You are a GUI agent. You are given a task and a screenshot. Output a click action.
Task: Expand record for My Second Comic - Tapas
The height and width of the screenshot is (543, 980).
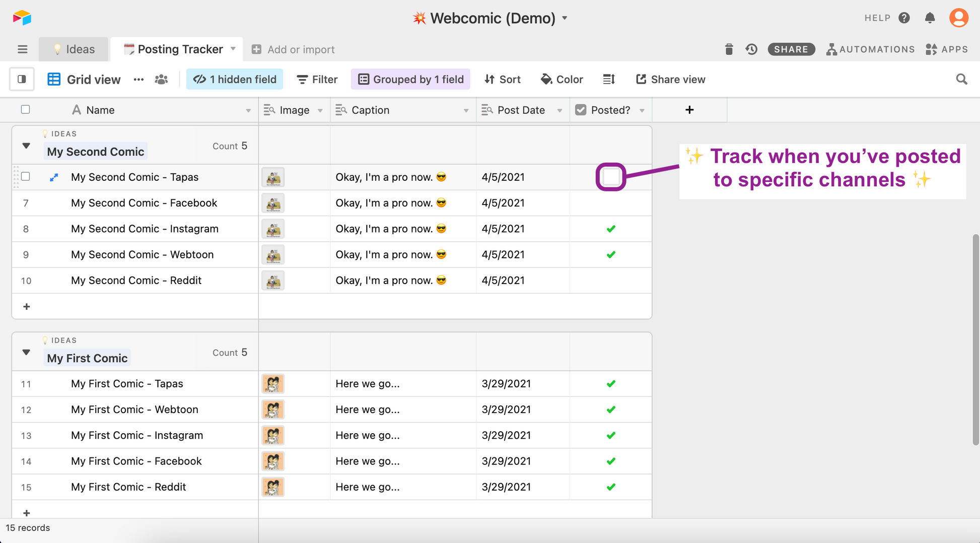pos(54,177)
